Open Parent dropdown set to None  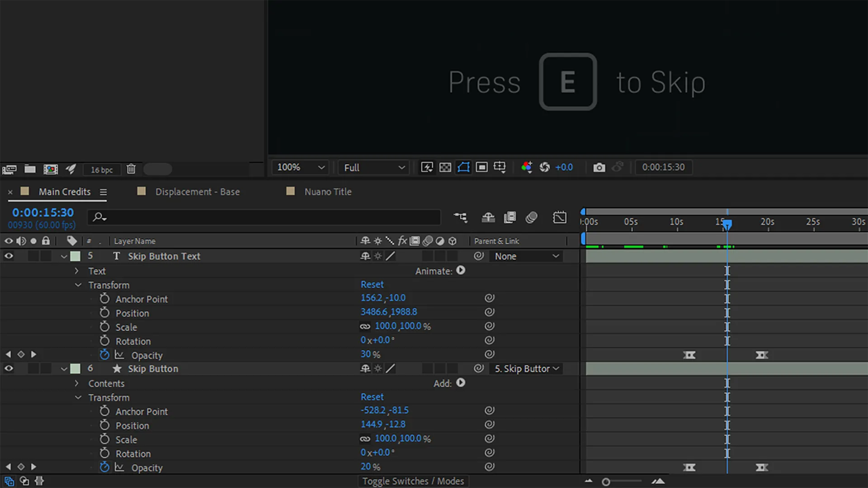[x=527, y=256]
